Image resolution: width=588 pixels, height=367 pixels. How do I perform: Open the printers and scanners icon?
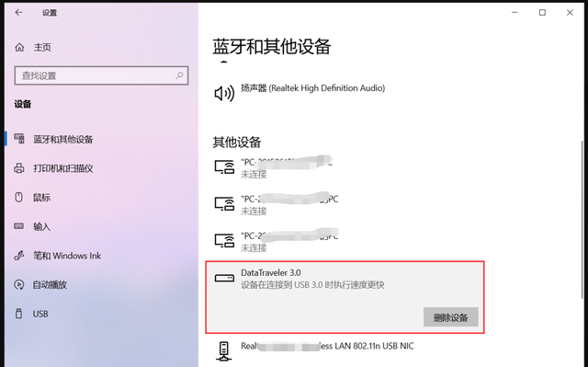tap(19, 168)
